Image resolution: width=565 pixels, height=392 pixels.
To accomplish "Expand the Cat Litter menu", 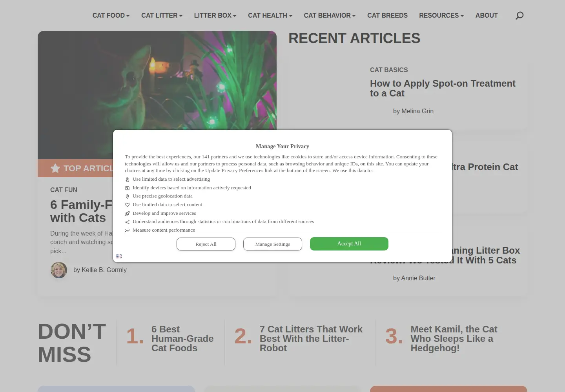I will [x=162, y=16].
